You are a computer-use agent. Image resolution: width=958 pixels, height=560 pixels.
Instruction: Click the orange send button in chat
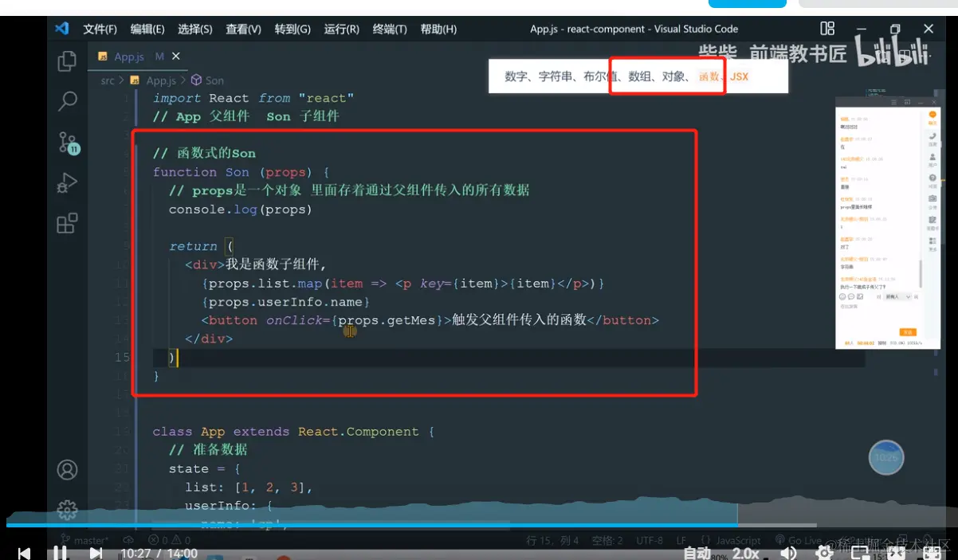(x=906, y=332)
